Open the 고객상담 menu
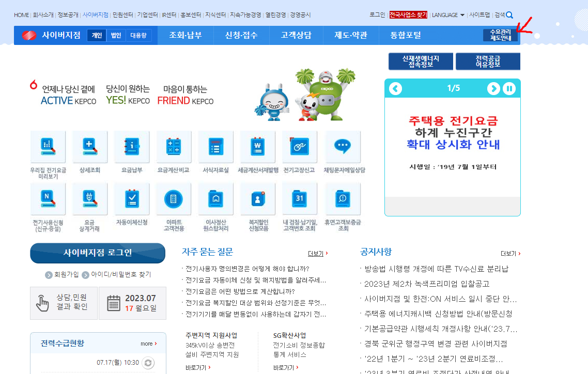 [x=296, y=35]
